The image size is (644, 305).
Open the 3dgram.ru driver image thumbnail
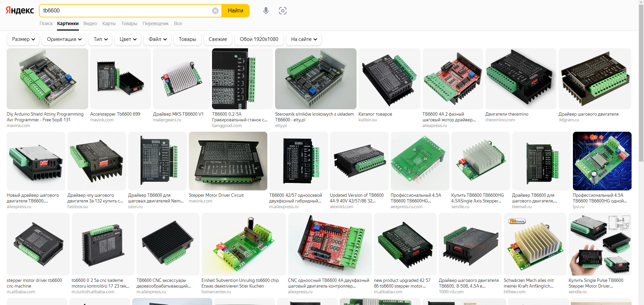(595, 79)
